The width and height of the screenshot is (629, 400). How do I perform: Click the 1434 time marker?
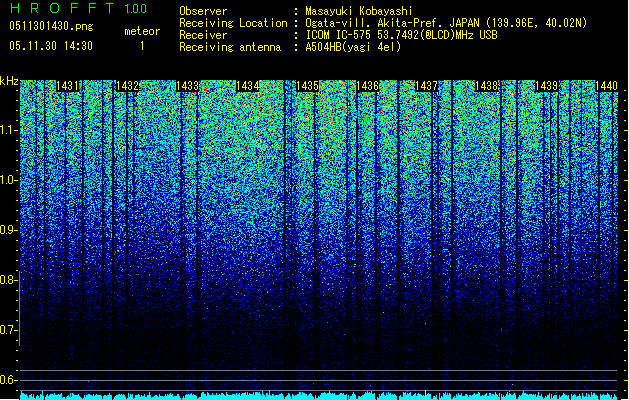[248, 86]
